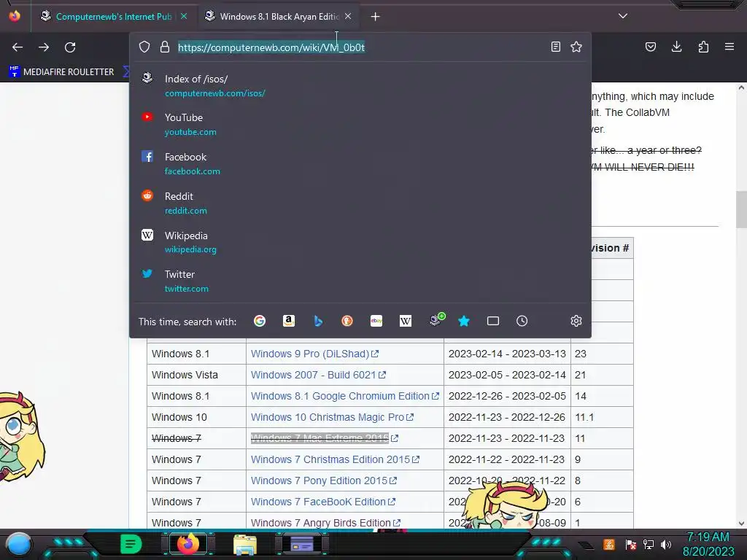Add the Computernewb search engine
Viewport: 747px width, 560px height.
437,320
